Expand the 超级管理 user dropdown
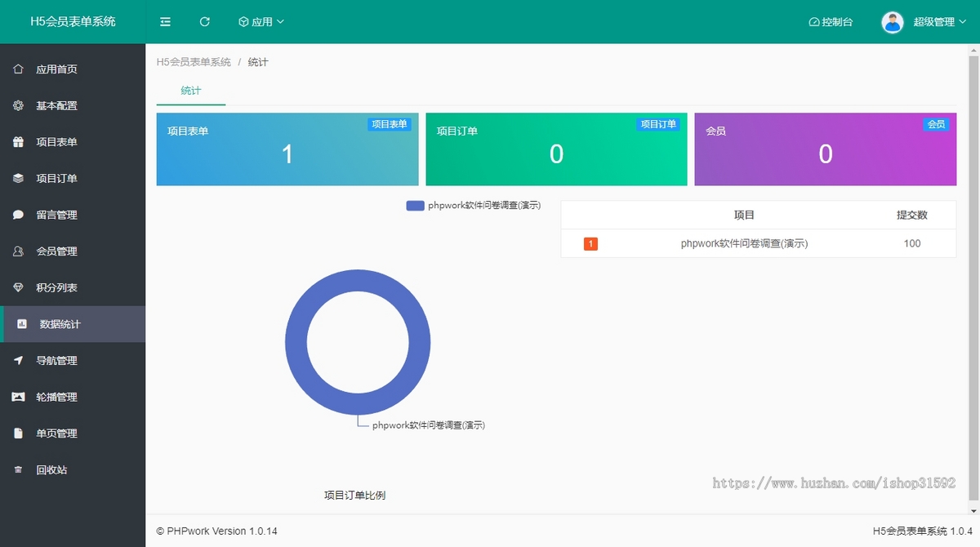Screen dimensions: 980x547 click(x=939, y=22)
